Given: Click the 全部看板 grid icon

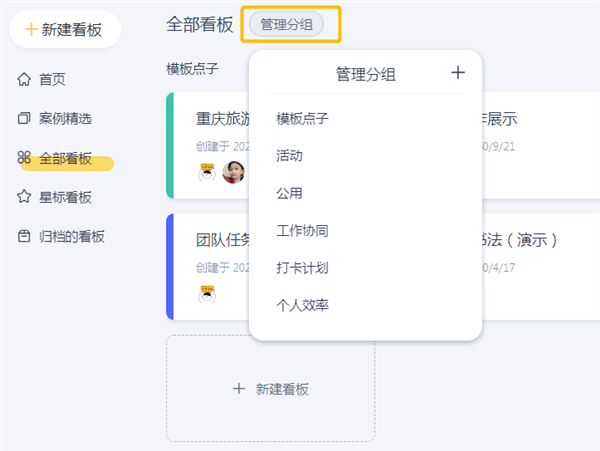Looking at the screenshot, I should (24, 157).
